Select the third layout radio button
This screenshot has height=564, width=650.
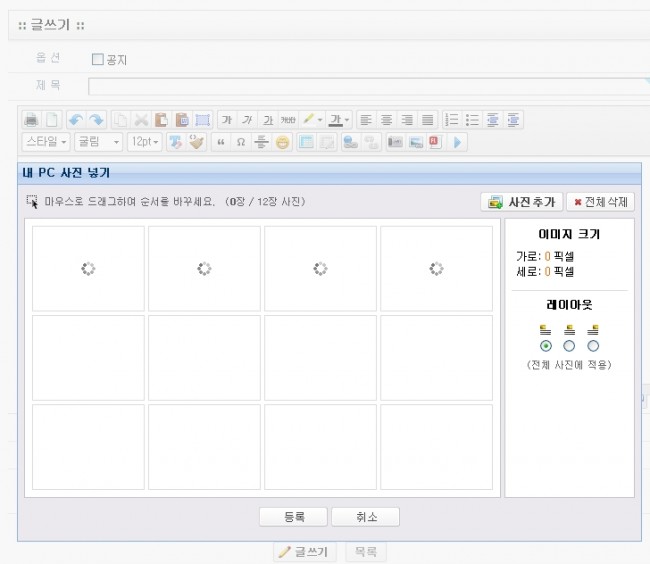coord(593,346)
